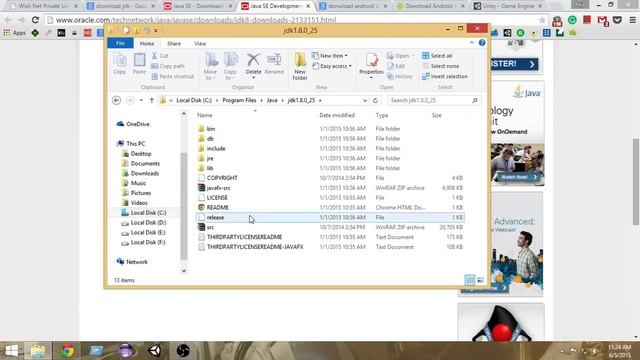The width and height of the screenshot is (640, 360).
Task: Go back with Explorer back arrow
Action: coord(116,100)
